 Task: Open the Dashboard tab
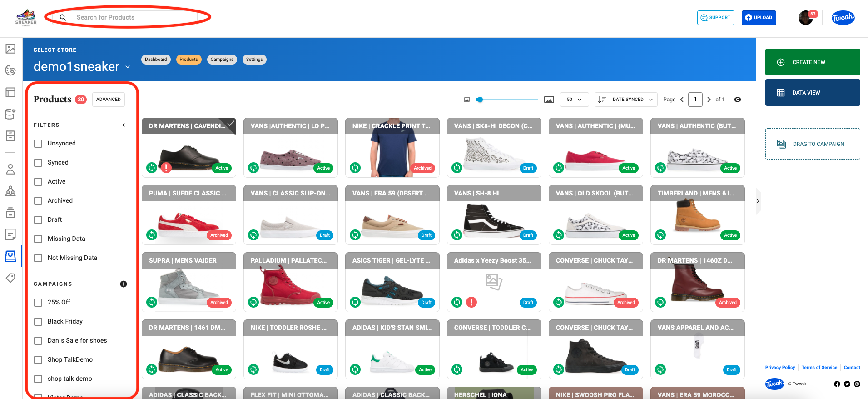tap(156, 60)
